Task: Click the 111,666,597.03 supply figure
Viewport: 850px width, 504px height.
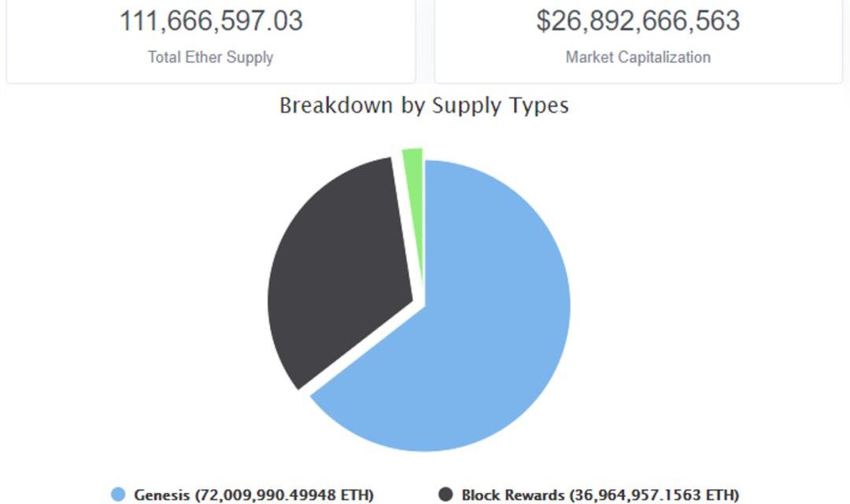Action: point(211,21)
